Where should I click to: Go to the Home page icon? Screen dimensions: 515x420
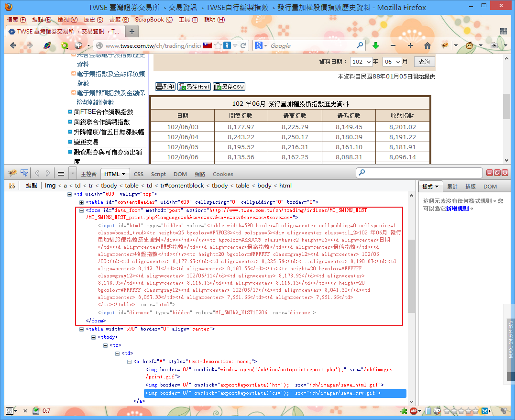pyautogui.click(x=427, y=45)
